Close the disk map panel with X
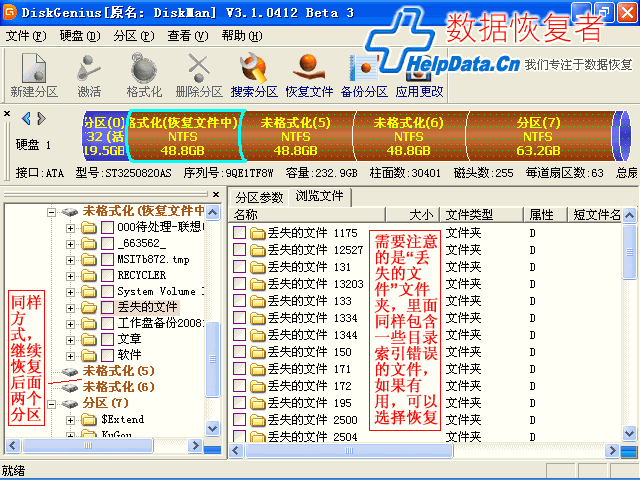Image resolution: width=640 pixels, height=480 pixels. (x=7, y=113)
